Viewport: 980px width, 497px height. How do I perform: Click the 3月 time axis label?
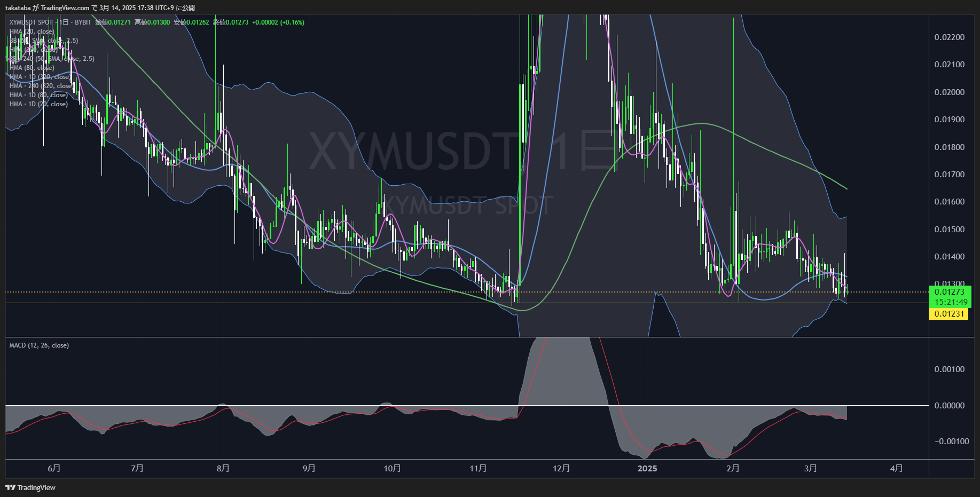pos(811,468)
